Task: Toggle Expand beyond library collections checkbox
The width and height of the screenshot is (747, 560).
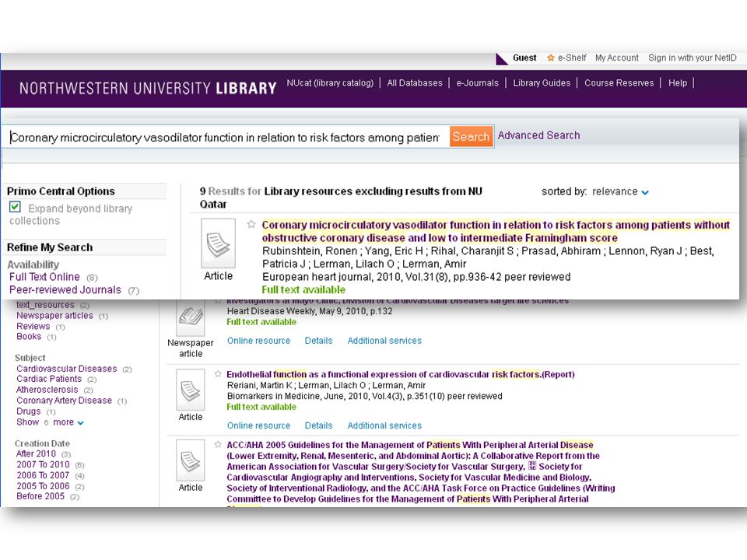Action: 16,207
